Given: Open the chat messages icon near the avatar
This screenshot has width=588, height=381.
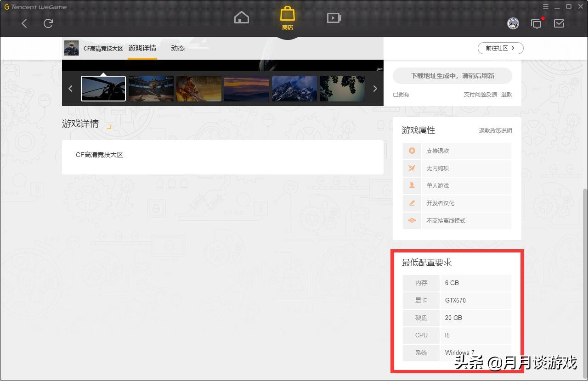Looking at the screenshot, I should tap(536, 23).
